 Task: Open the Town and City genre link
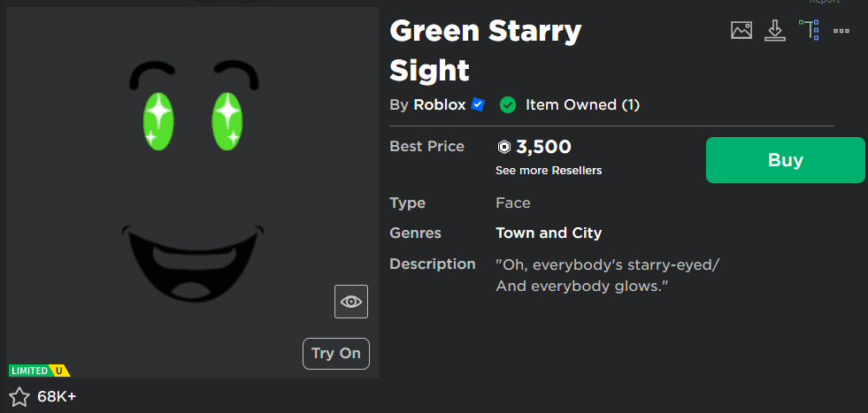click(549, 233)
